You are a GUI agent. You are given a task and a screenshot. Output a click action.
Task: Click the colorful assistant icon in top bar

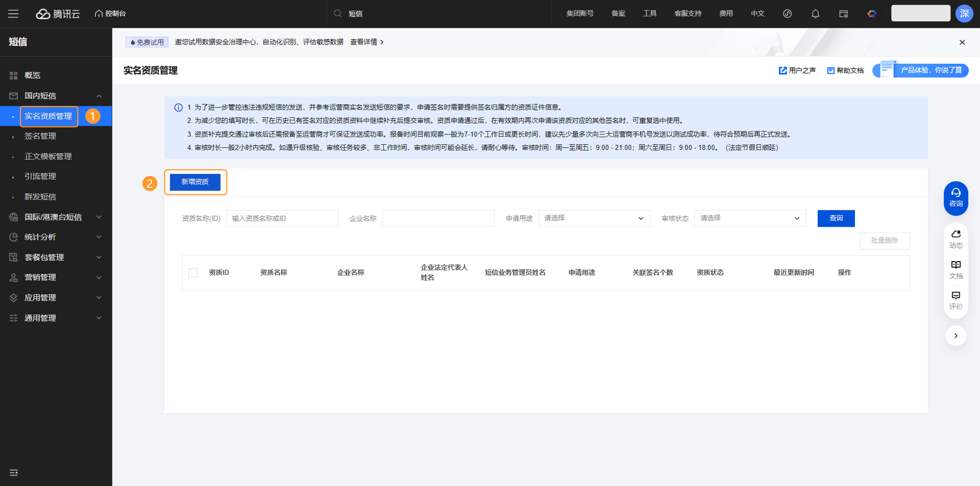coord(872,14)
